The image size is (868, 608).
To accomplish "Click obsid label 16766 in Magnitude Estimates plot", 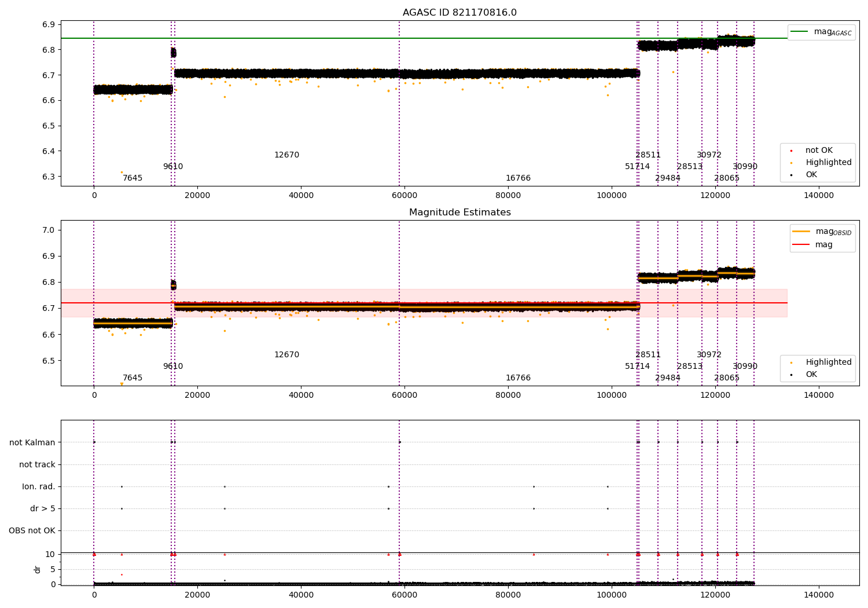I will click(518, 378).
